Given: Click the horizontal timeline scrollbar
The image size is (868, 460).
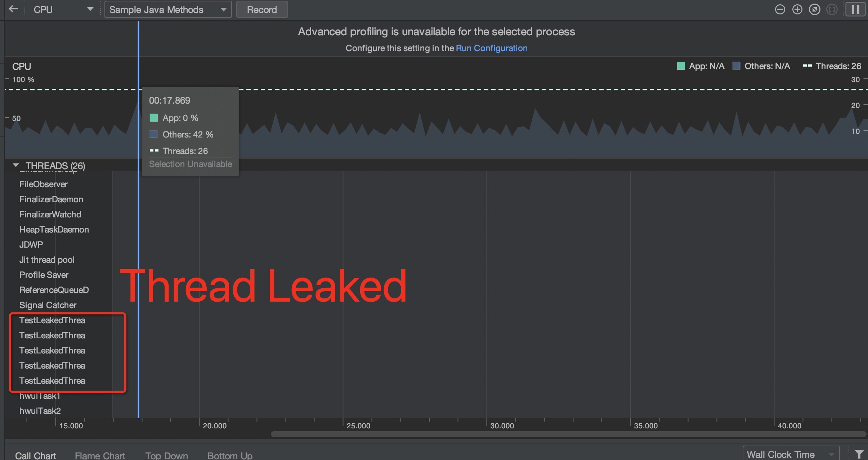Looking at the screenshot, I should tap(568, 434).
